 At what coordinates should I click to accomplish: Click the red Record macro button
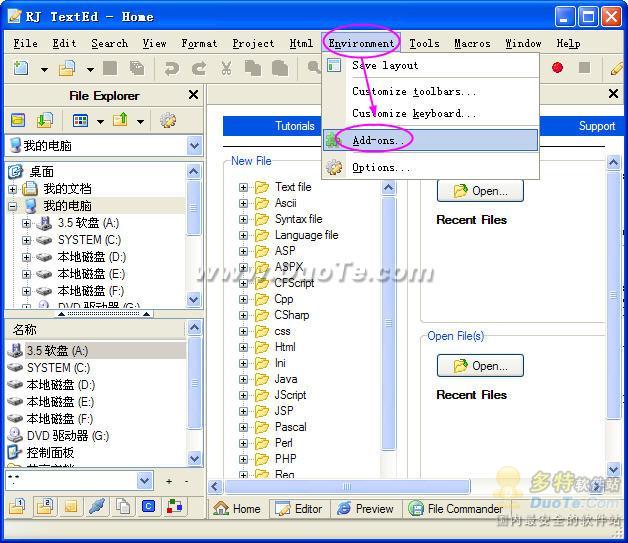[x=557, y=67]
